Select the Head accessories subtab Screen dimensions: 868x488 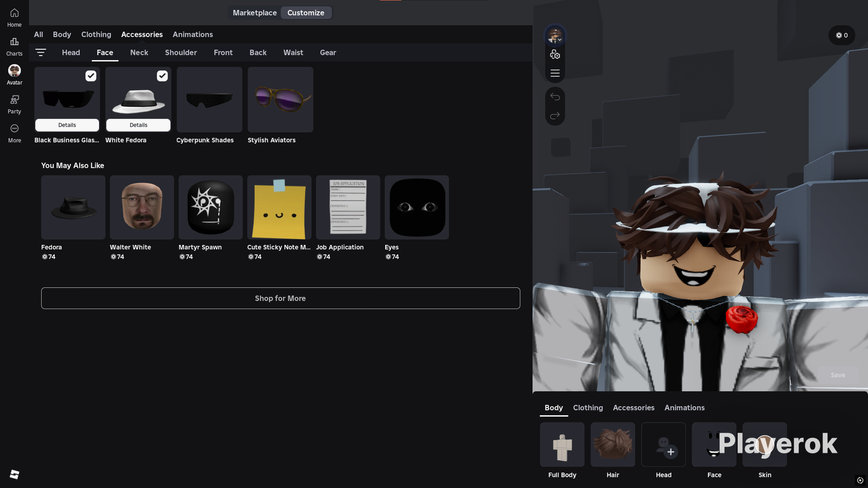point(71,53)
